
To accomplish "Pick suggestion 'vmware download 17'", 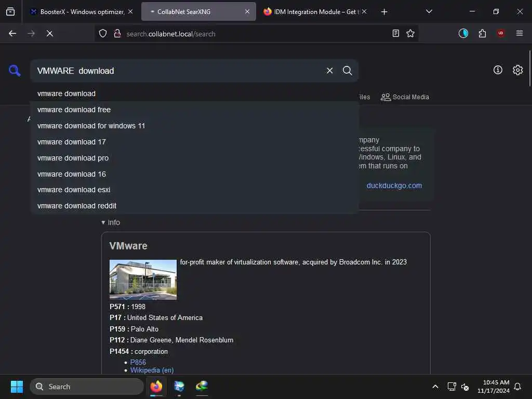I will click(194, 142).
